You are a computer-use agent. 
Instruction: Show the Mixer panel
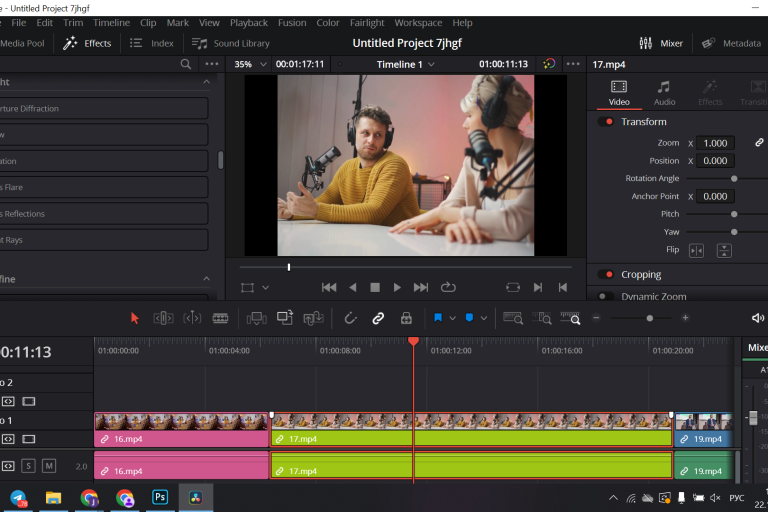(661, 43)
